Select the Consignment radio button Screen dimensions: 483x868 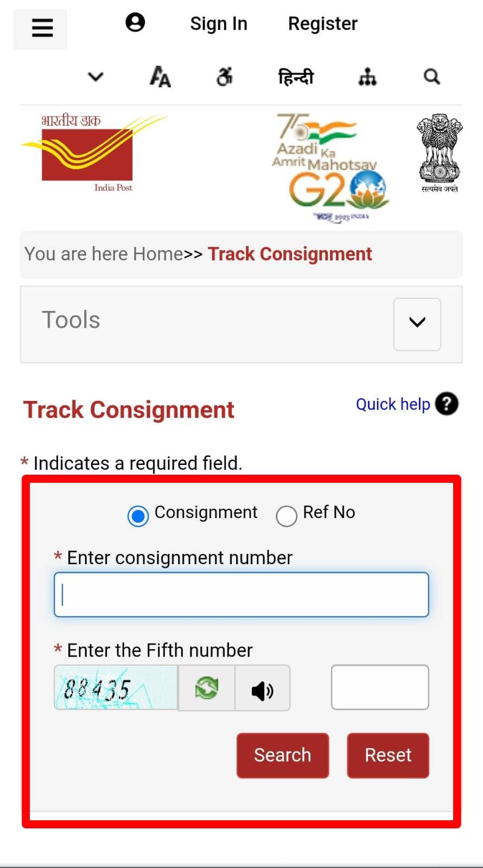138,516
